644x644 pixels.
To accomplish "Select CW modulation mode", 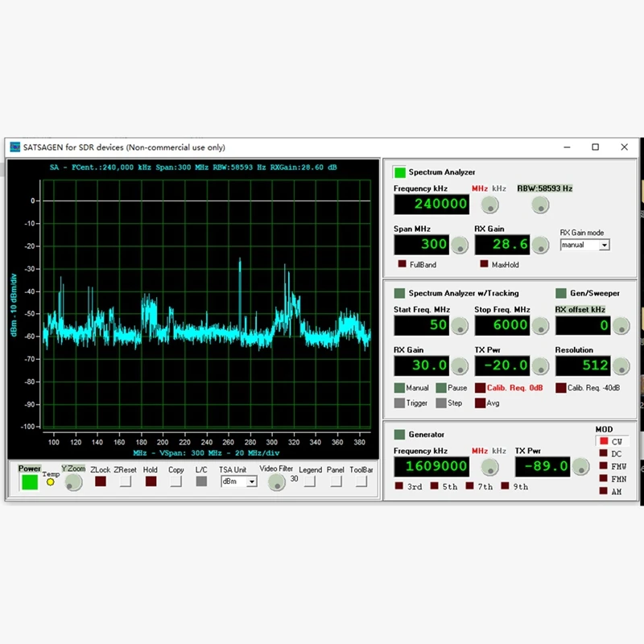I will 603,440.
